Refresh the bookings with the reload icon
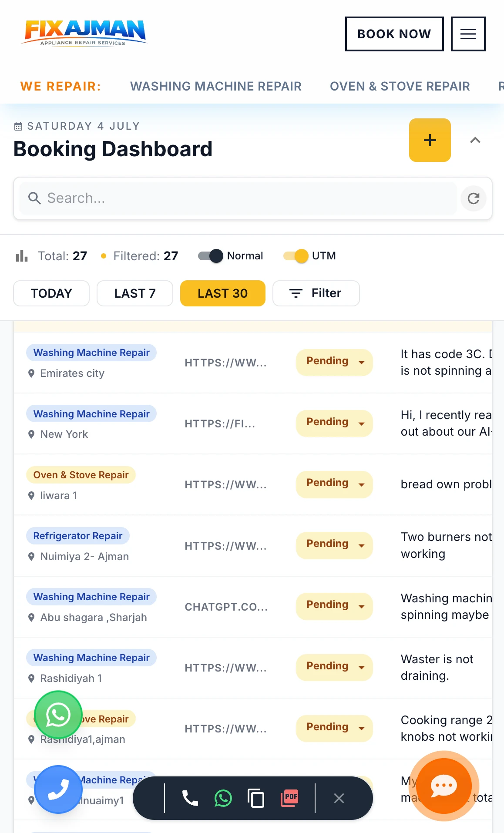The width and height of the screenshot is (504, 833). click(x=474, y=198)
